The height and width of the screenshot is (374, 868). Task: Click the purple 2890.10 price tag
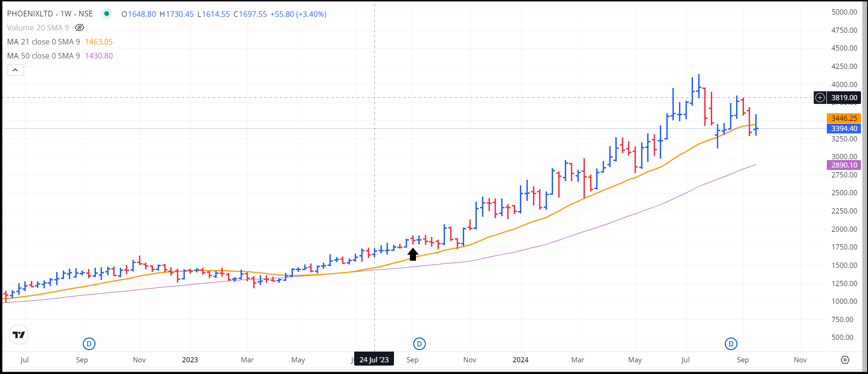coord(844,165)
